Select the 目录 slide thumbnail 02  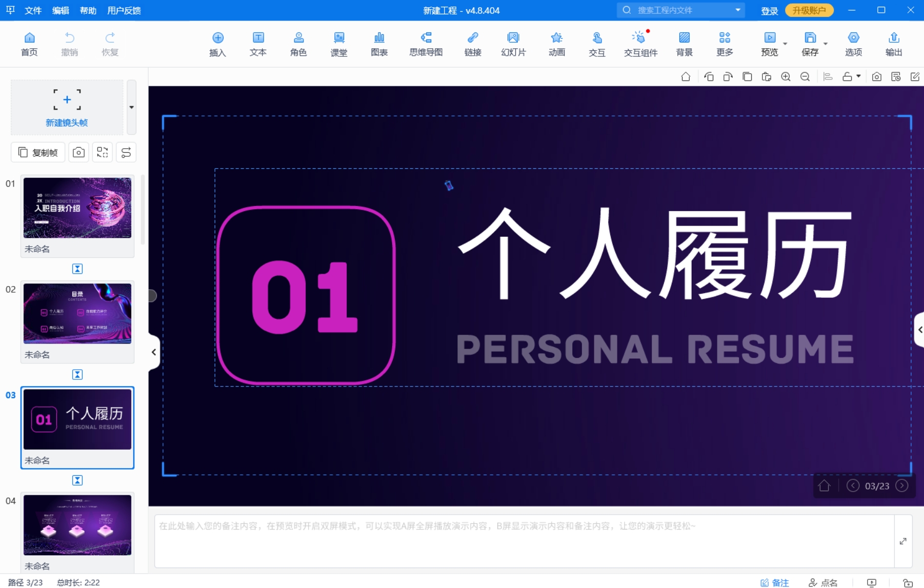pyautogui.click(x=77, y=314)
